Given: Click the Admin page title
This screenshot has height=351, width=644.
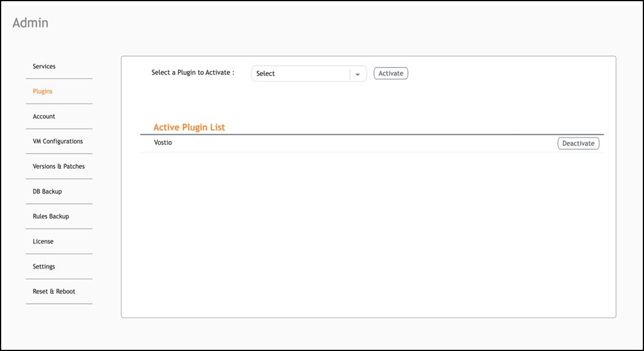Looking at the screenshot, I should click(31, 23).
